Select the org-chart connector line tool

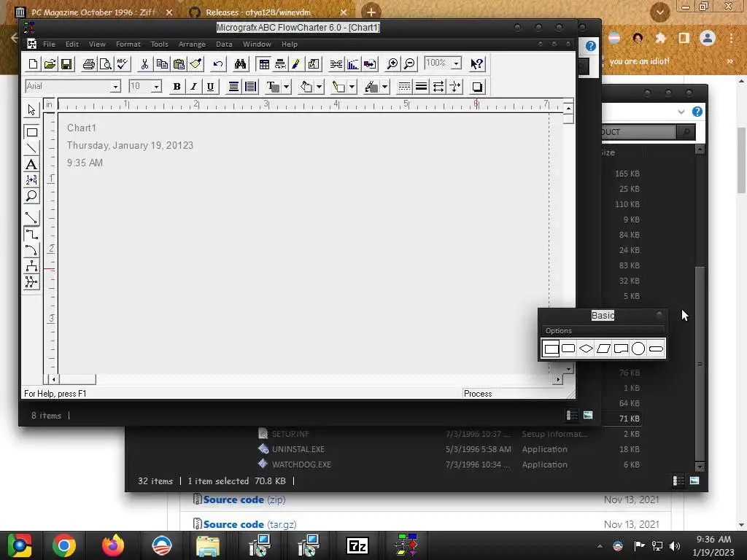(x=31, y=265)
